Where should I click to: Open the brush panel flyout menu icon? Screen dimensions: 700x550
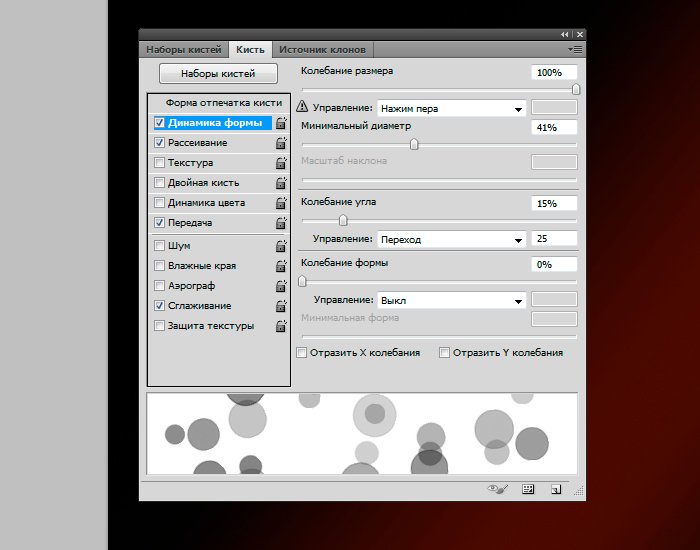pos(575,48)
